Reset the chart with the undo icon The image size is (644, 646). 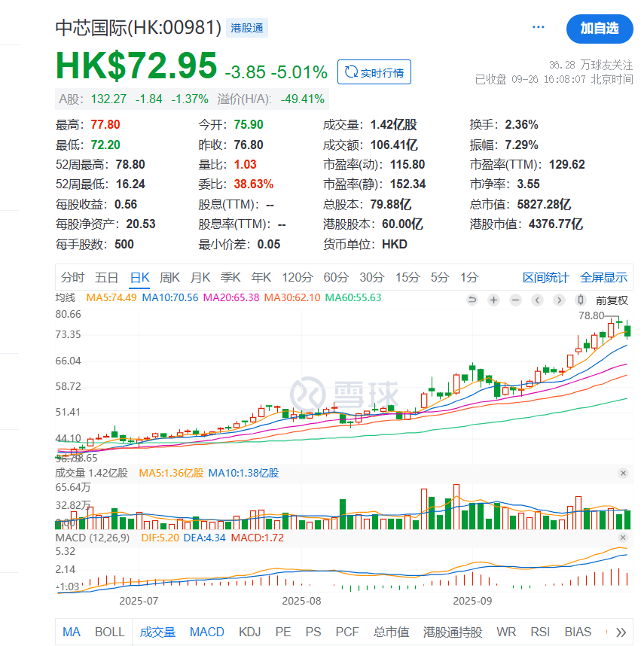point(472,300)
